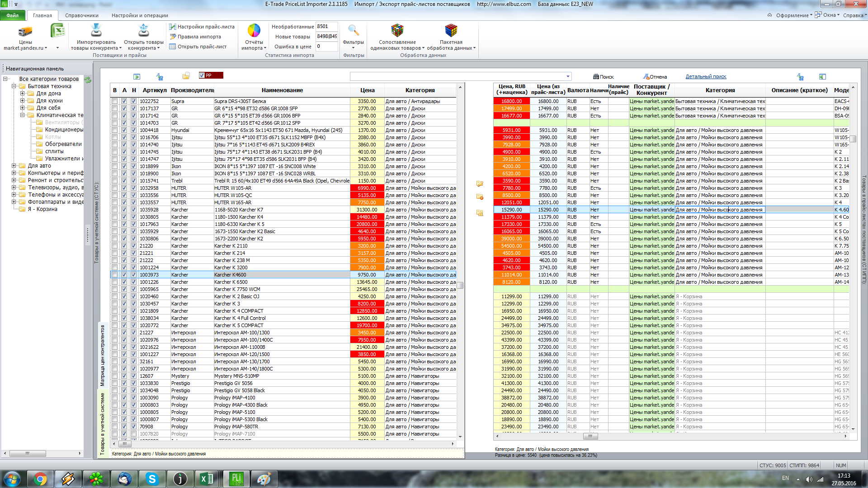Toggle column B checkbox for Karcher K4600 row
The height and width of the screenshot is (488, 868).
pos(115,275)
